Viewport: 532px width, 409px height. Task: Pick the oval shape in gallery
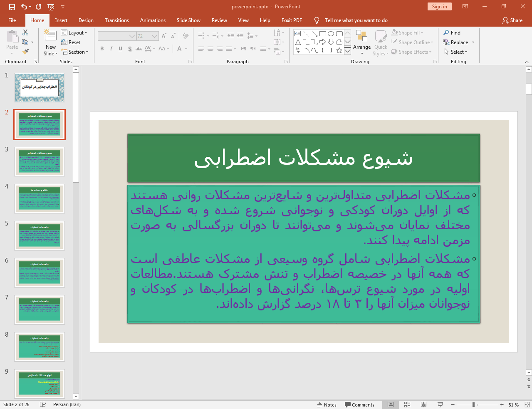click(331, 34)
